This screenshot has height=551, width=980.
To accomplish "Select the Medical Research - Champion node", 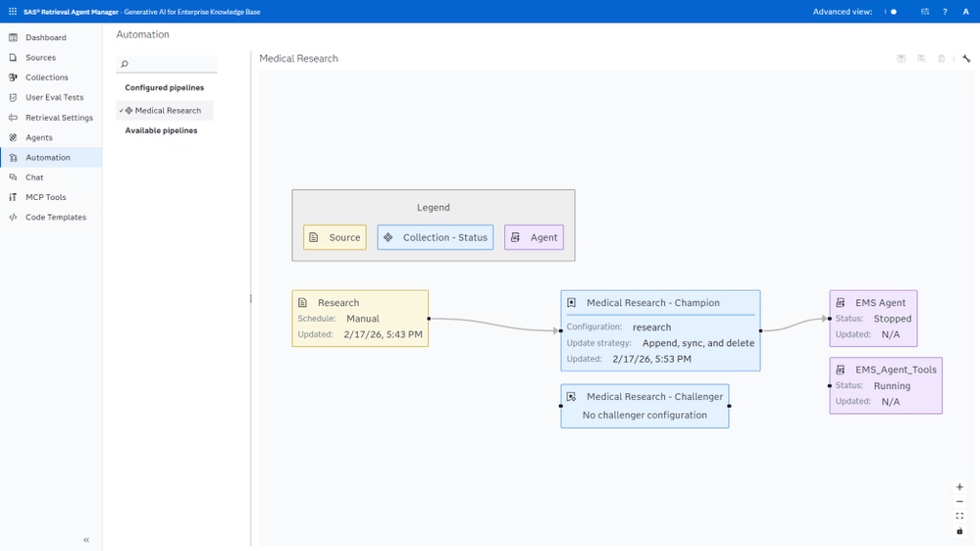I will 660,330.
